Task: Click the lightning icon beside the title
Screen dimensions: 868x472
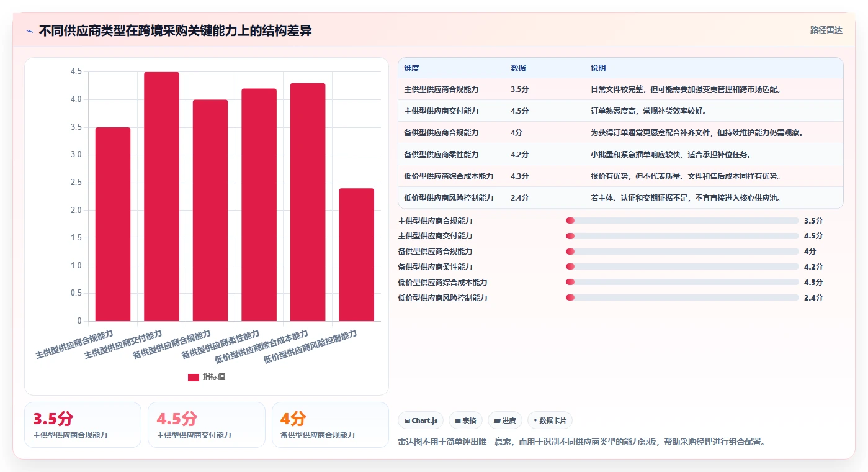Action: [x=29, y=31]
